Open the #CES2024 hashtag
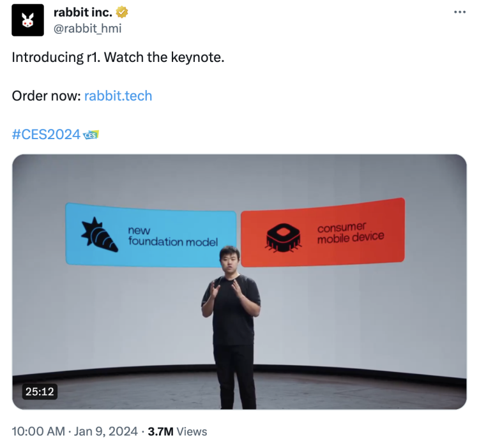The image size is (479, 448). 46,134
